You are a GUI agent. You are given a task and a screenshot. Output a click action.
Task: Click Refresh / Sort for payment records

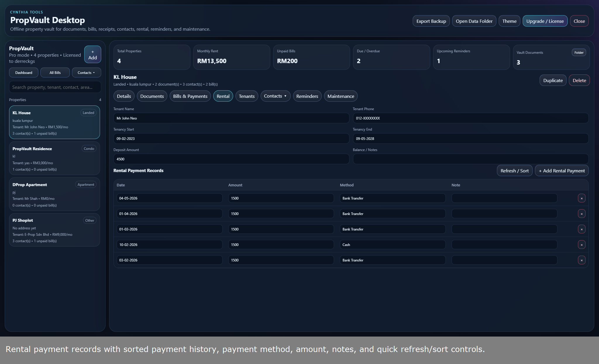[x=514, y=171]
